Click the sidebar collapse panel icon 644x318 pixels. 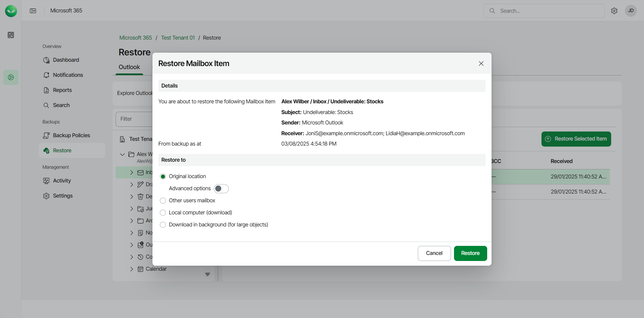click(33, 11)
